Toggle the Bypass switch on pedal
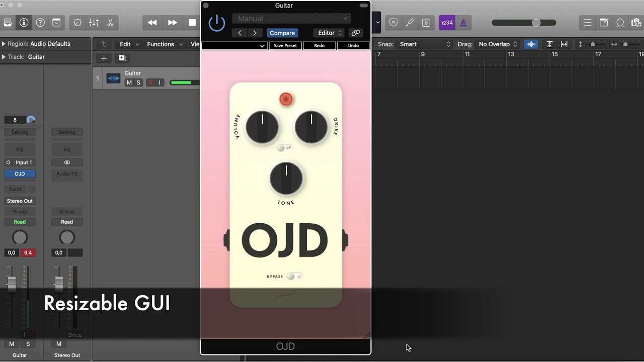 pos(295,276)
